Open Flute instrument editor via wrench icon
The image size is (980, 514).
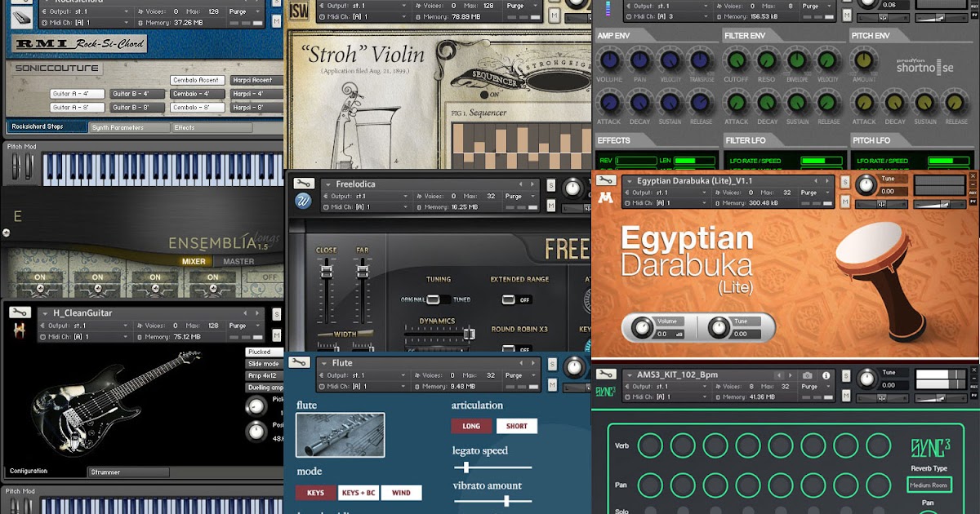coord(300,362)
